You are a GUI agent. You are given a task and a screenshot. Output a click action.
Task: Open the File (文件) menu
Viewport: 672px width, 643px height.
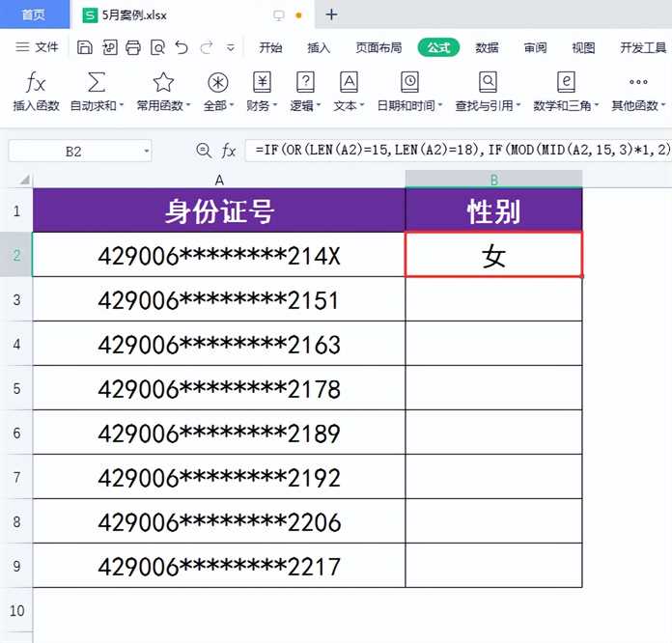(39, 47)
